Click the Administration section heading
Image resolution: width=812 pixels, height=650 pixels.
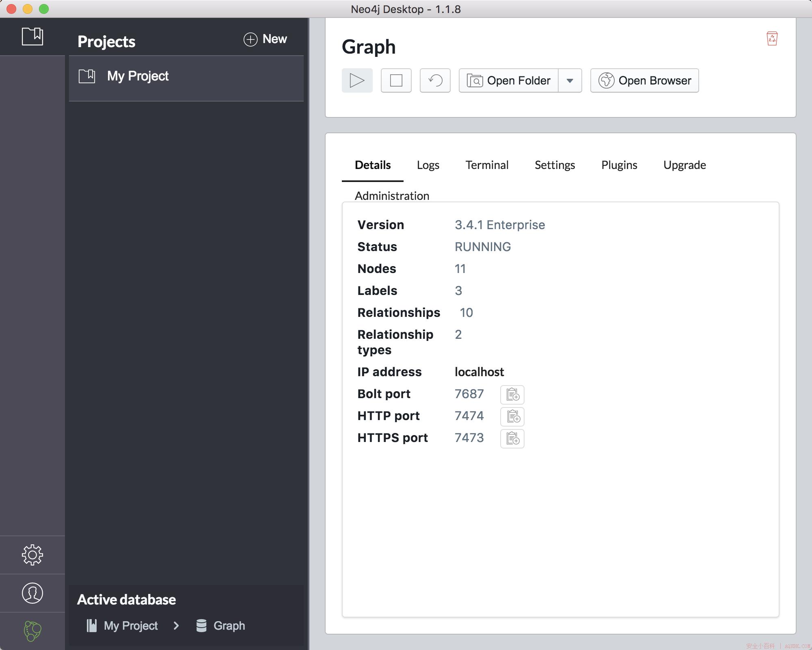[x=392, y=196]
